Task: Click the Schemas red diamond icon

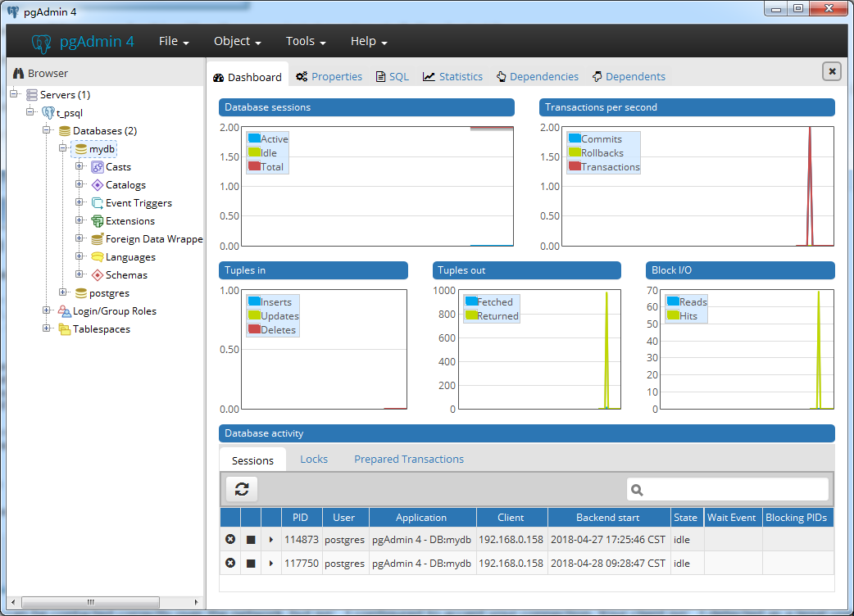Action: pos(98,274)
